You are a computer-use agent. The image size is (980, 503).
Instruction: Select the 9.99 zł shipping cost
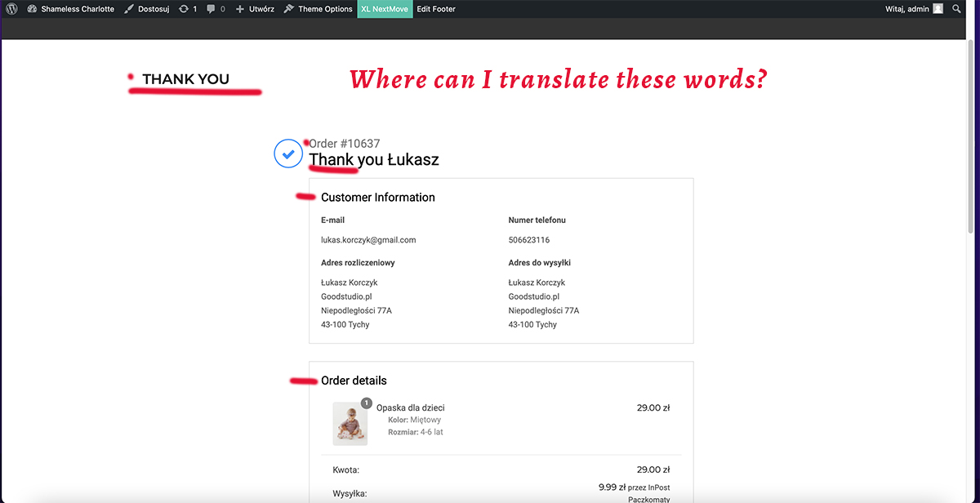612,487
